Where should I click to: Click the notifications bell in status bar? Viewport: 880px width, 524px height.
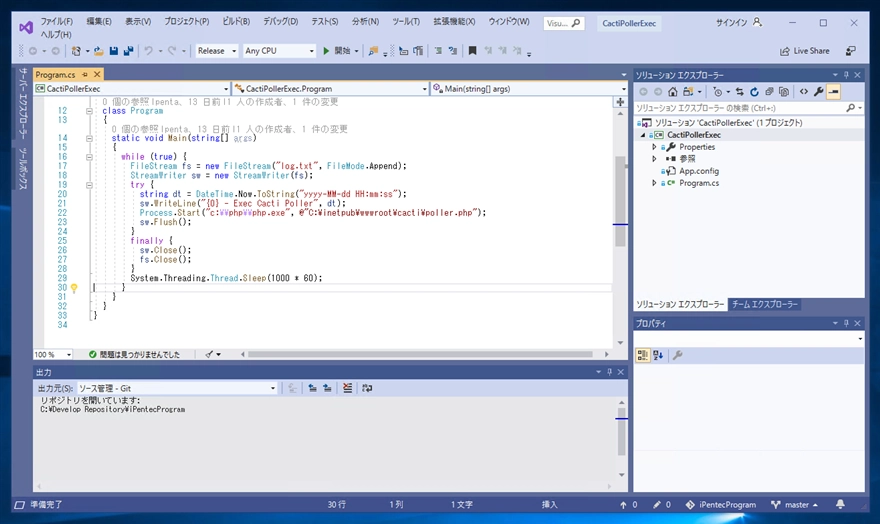coord(840,504)
